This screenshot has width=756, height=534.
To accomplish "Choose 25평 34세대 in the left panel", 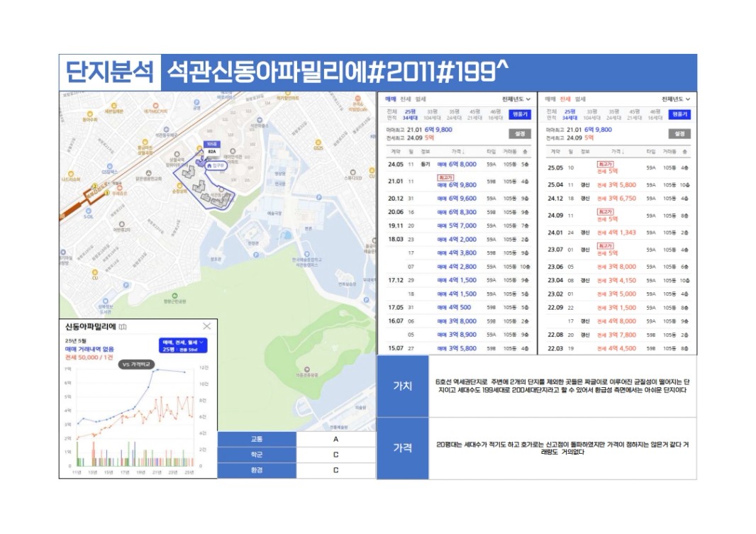I will 410,115.
